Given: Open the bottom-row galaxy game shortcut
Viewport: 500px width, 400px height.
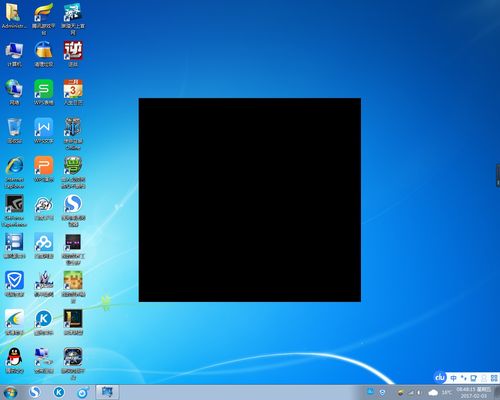Looking at the screenshot, I should point(73,357).
